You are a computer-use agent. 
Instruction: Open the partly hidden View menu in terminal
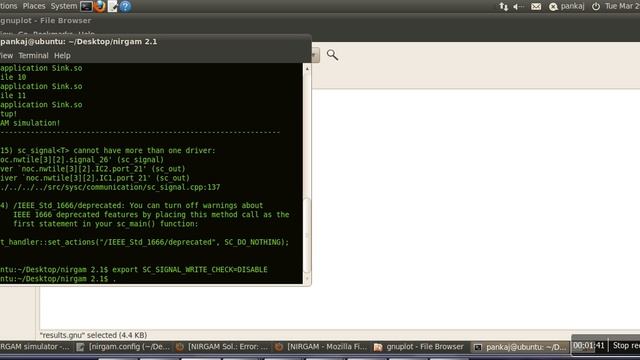[x=7, y=56]
